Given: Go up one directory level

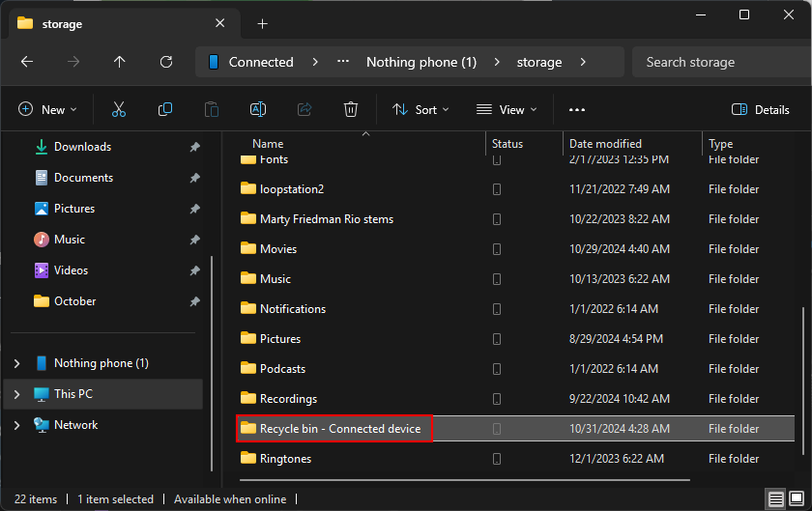Looking at the screenshot, I should coord(120,62).
